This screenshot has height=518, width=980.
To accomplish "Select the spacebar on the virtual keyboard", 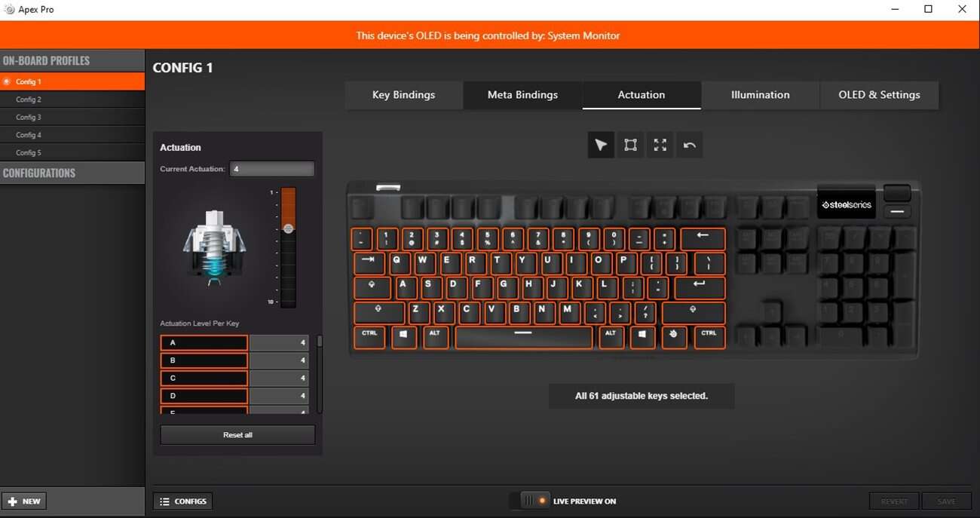I will [523, 338].
